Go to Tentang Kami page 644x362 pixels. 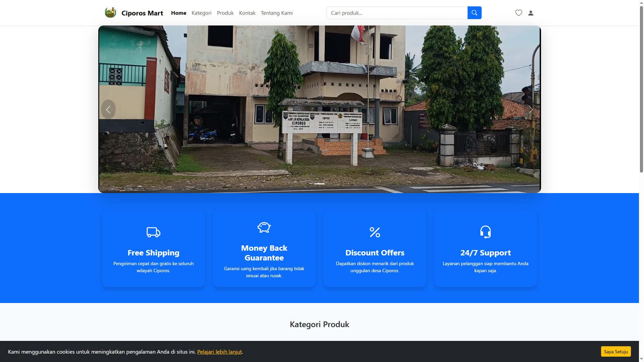(277, 13)
